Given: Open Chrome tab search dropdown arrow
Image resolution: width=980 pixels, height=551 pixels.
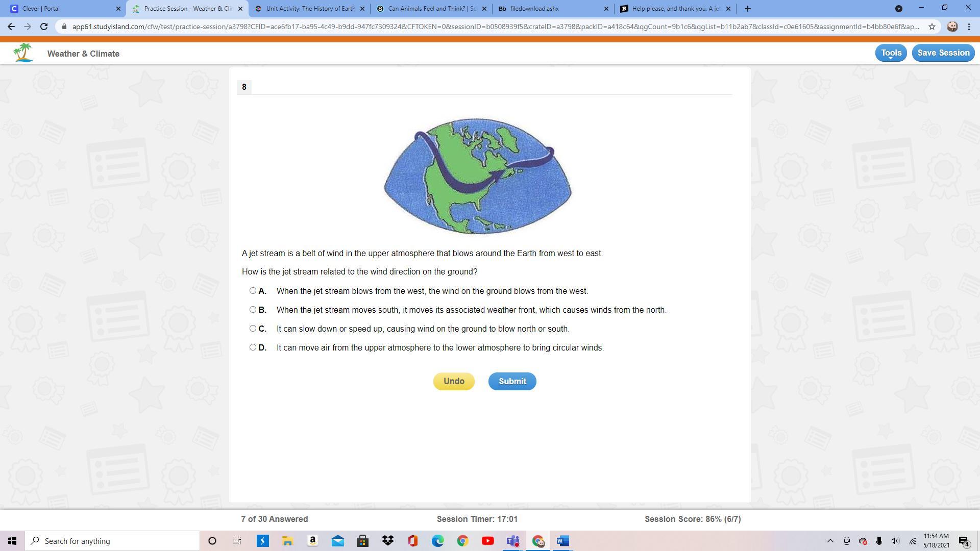Looking at the screenshot, I should 899,9.
